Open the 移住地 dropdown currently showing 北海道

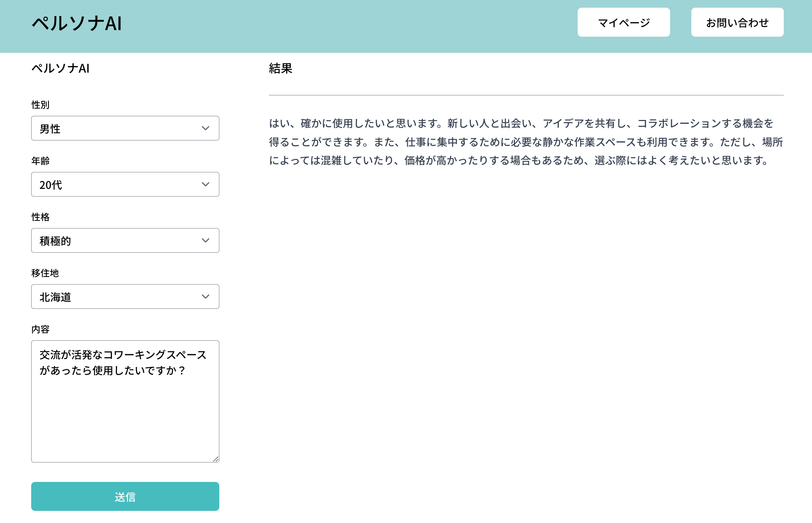pos(125,296)
